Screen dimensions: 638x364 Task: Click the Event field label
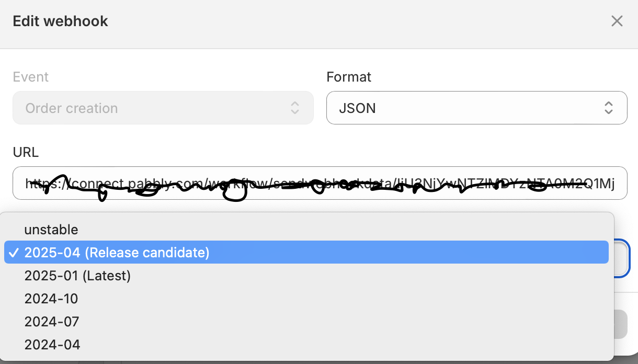click(31, 77)
